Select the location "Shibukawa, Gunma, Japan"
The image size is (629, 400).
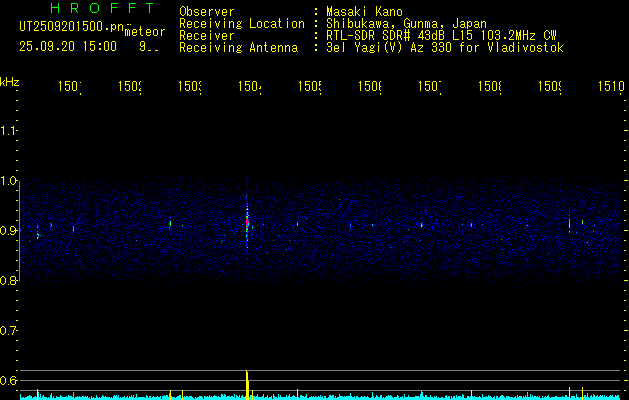406,24
